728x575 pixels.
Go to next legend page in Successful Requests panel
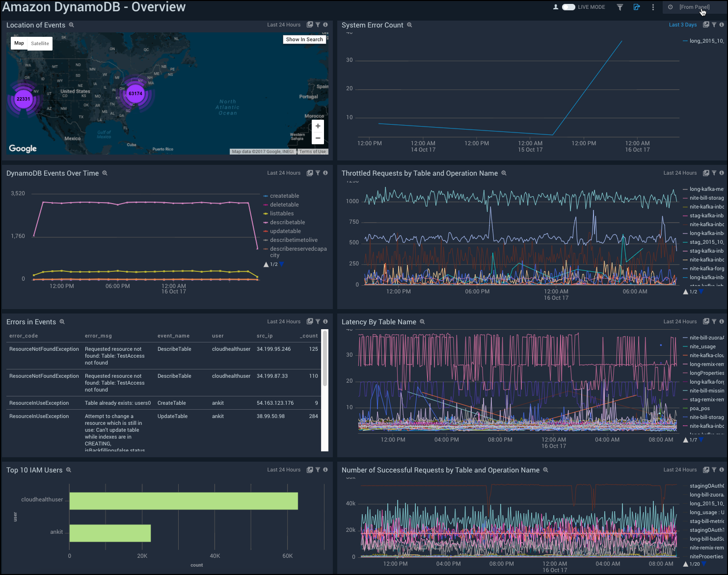[x=704, y=564]
